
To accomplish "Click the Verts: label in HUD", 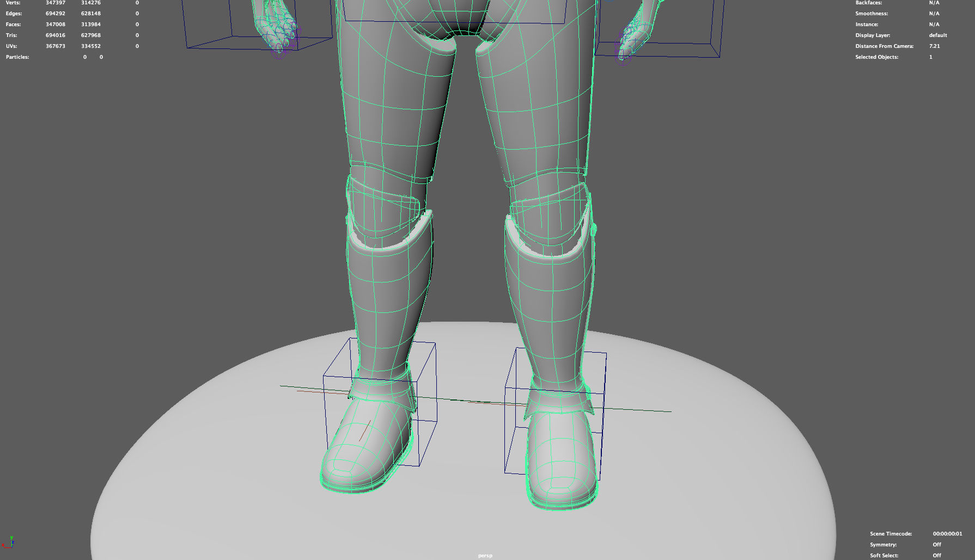I will (x=13, y=3).
